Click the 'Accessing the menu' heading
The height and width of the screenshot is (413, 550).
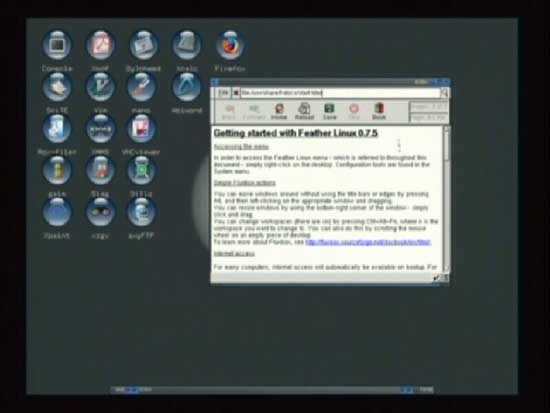pos(241,147)
